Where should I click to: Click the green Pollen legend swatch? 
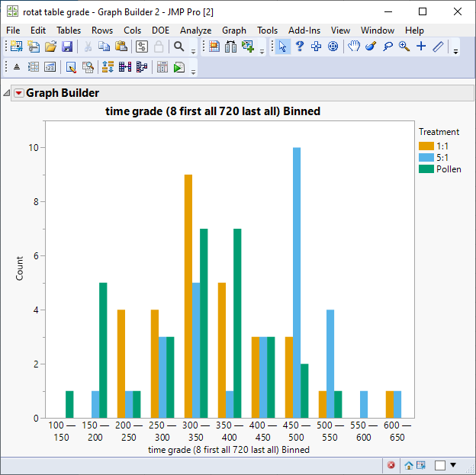click(x=426, y=168)
